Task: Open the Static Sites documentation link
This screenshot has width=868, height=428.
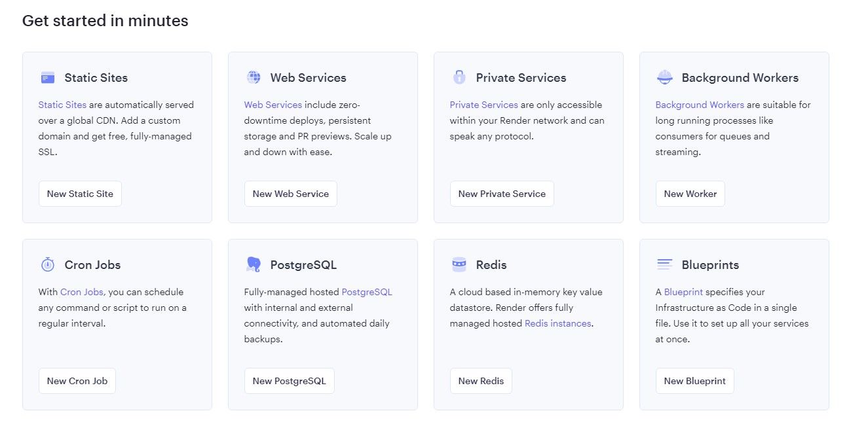Action: pyautogui.click(x=62, y=105)
